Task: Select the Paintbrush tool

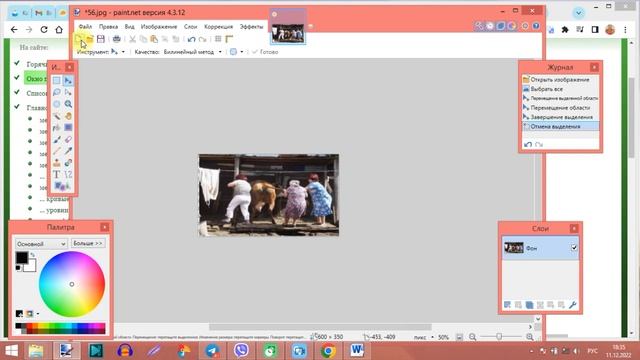Action: pos(57,140)
